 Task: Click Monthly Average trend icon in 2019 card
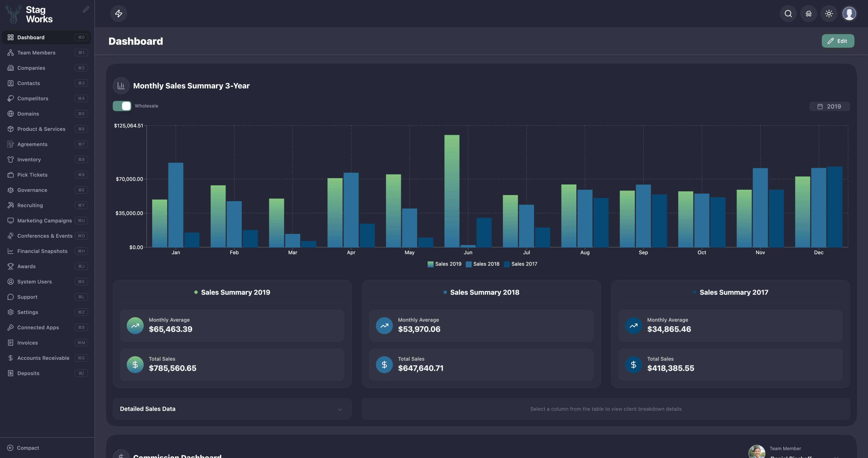click(x=135, y=325)
